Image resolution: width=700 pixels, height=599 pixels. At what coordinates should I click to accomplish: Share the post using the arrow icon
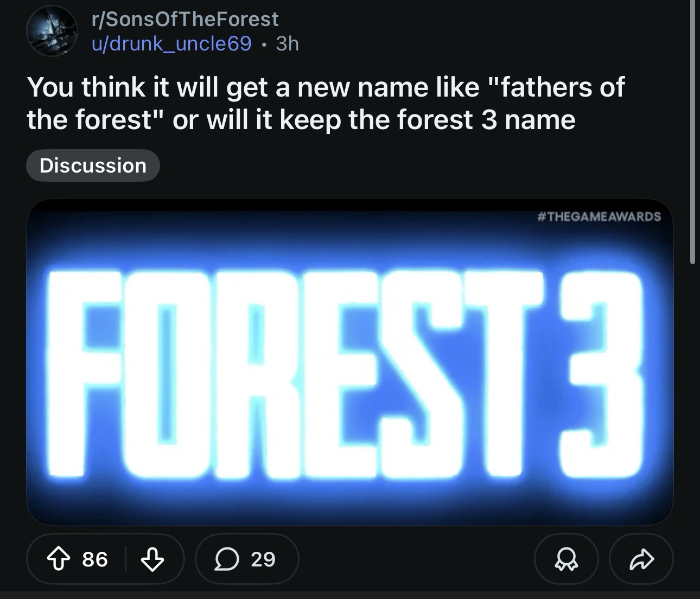tap(641, 559)
